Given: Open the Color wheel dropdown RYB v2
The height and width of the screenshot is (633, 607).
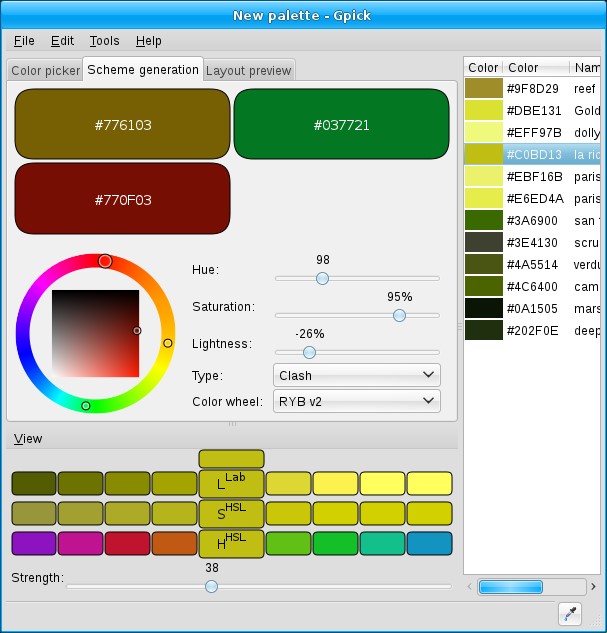Looking at the screenshot, I should click(x=356, y=401).
